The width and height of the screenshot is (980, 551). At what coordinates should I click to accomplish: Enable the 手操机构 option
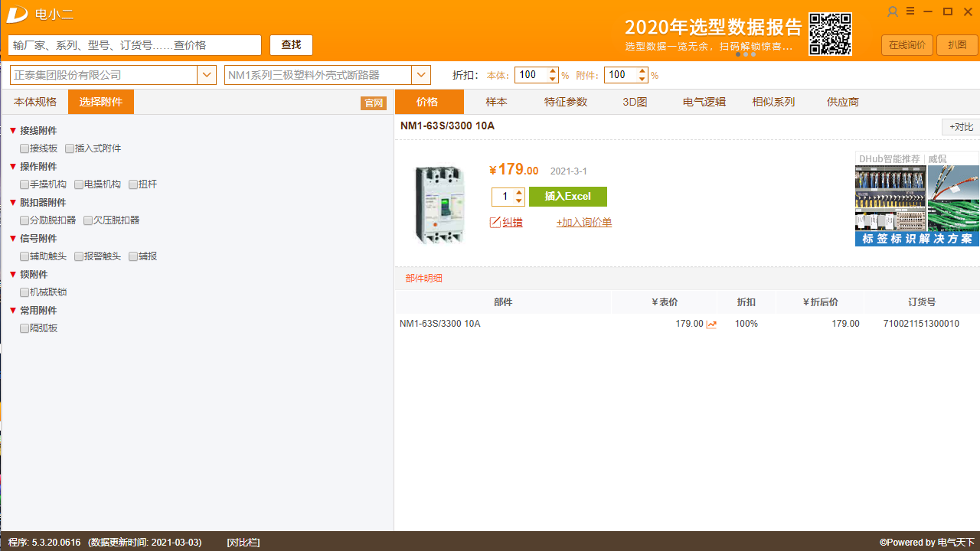pos(24,184)
